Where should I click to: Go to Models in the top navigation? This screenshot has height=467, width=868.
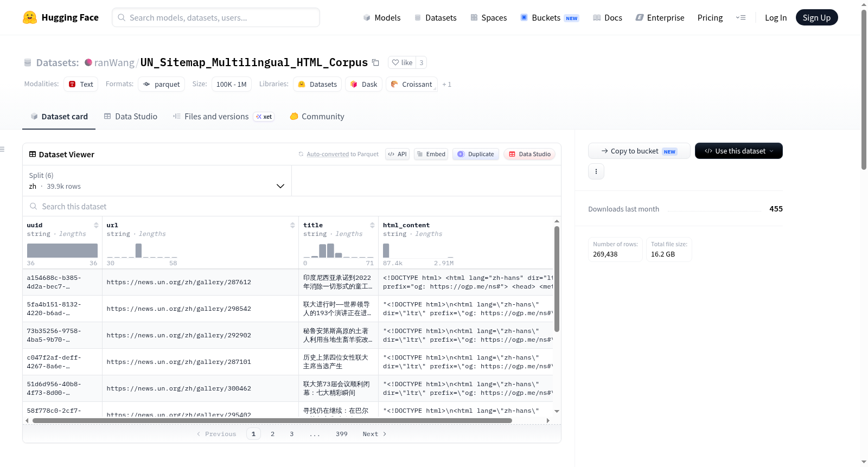pyautogui.click(x=382, y=17)
